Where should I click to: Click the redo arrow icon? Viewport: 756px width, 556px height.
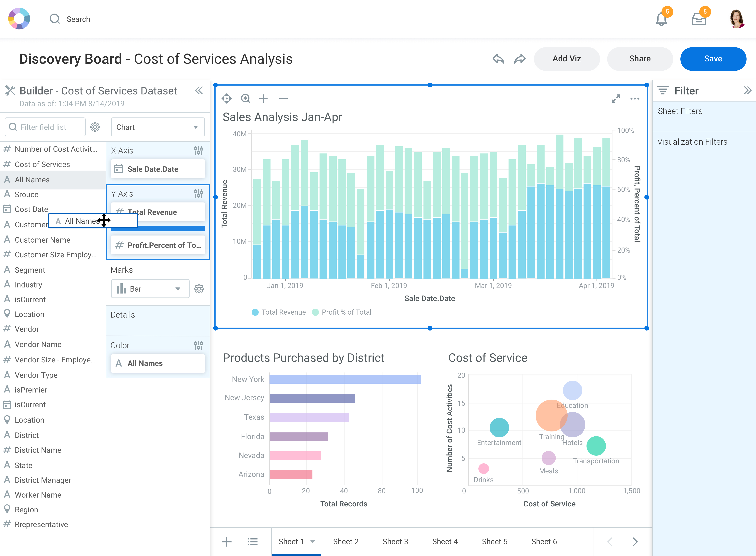tap(520, 59)
